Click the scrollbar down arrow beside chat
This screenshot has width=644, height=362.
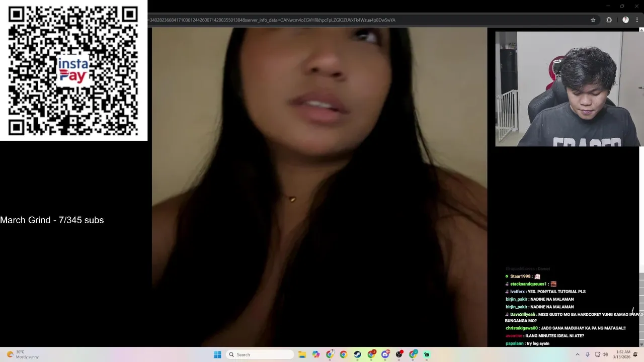[641, 343]
